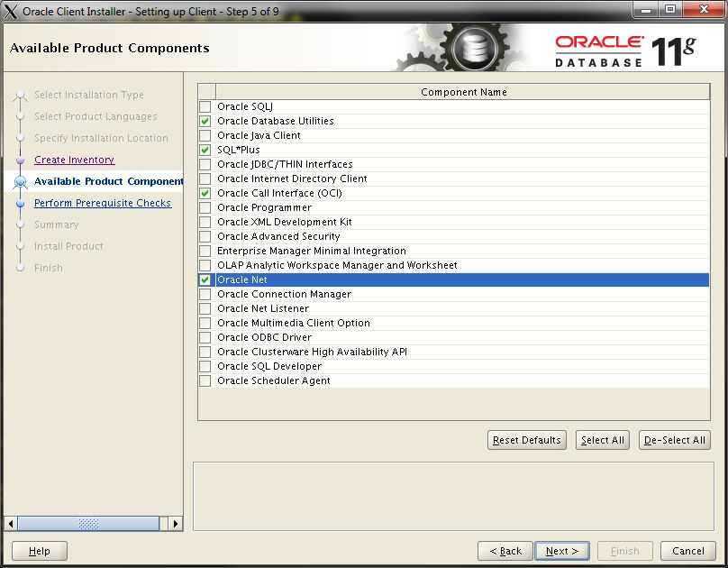
Task: Click the De-Select All button
Action: click(x=675, y=440)
